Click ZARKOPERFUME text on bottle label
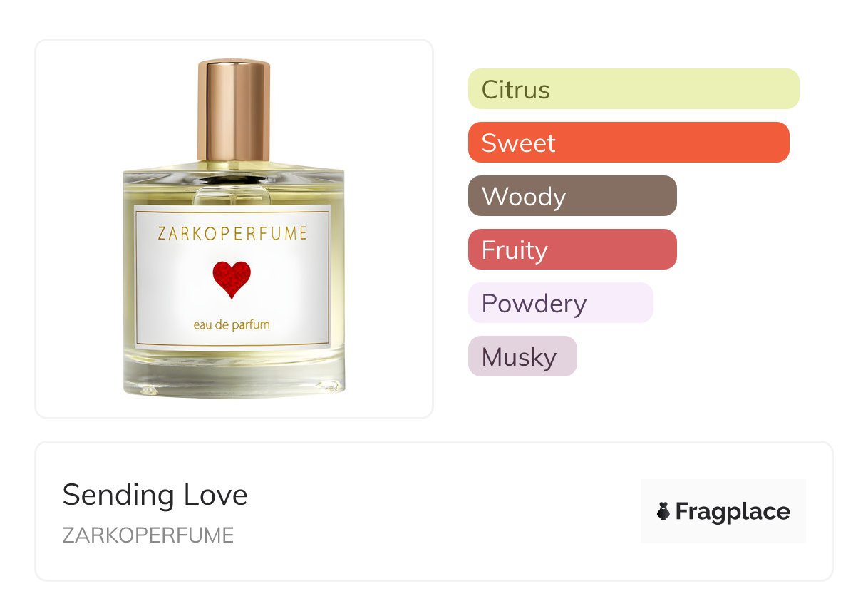Viewport: 868px width, 616px height. (x=232, y=234)
